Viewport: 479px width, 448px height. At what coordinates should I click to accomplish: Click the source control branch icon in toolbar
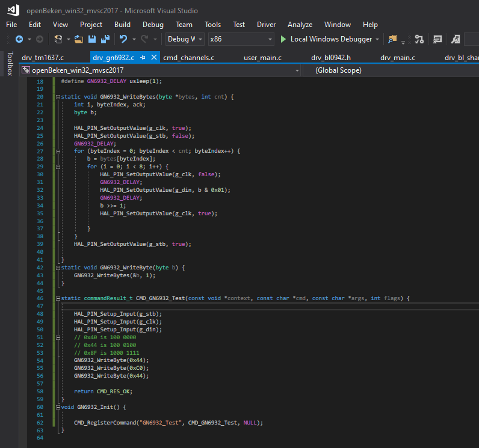419,39
